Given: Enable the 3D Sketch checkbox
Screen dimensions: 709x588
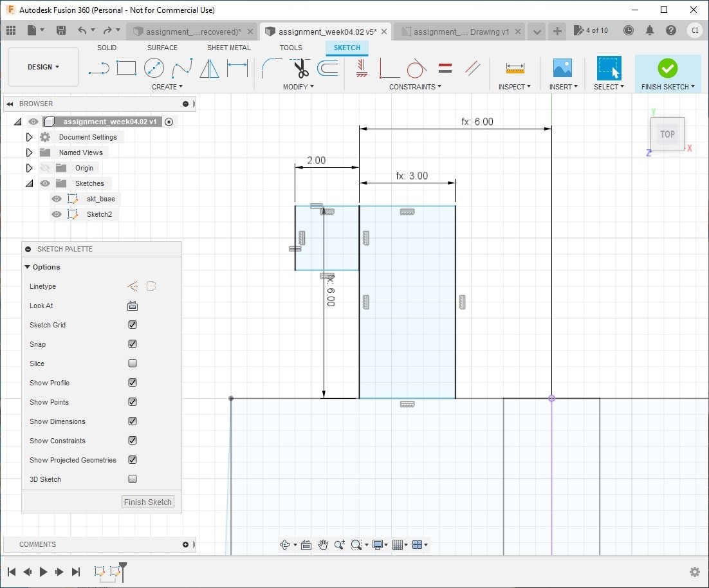Looking at the screenshot, I should [x=133, y=479].
